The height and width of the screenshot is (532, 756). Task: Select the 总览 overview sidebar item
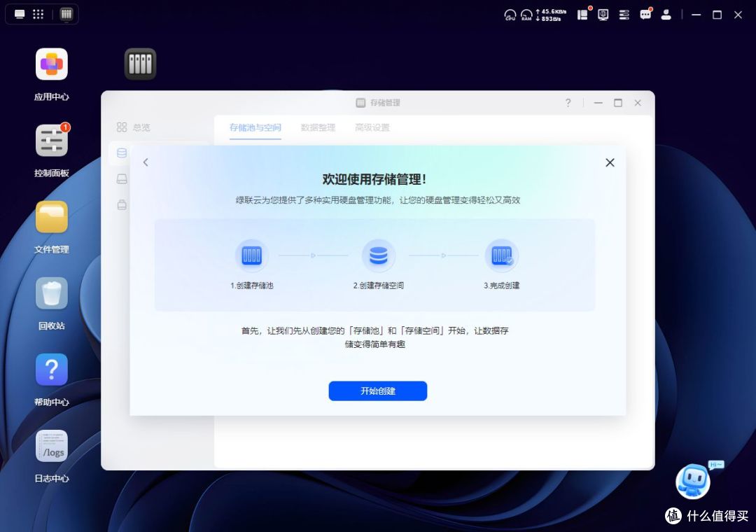tap(134, 127)
